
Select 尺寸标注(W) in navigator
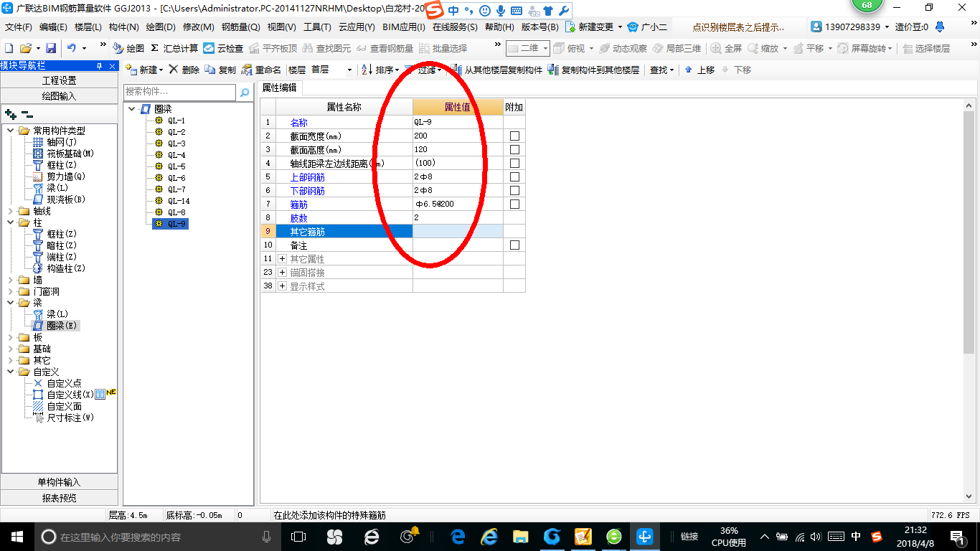pos(63,418)
